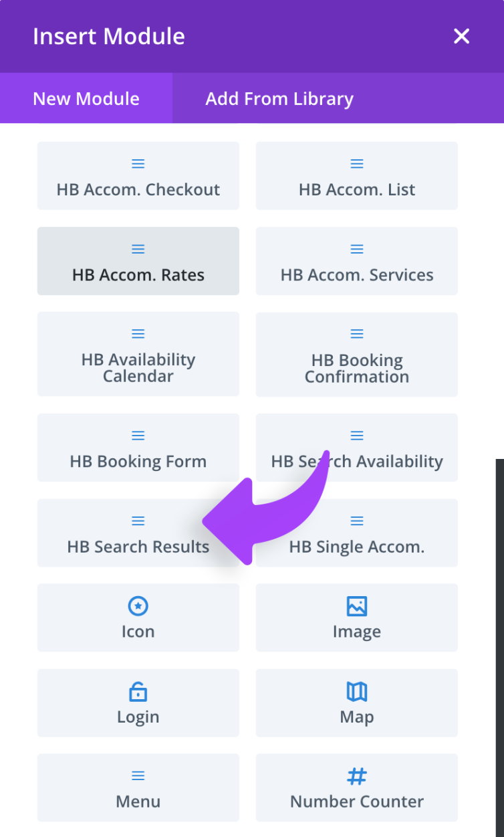Insert the HB Availability Calendar module
The height and width of the screenshot is (837, 504).
[x=138, y=355]
